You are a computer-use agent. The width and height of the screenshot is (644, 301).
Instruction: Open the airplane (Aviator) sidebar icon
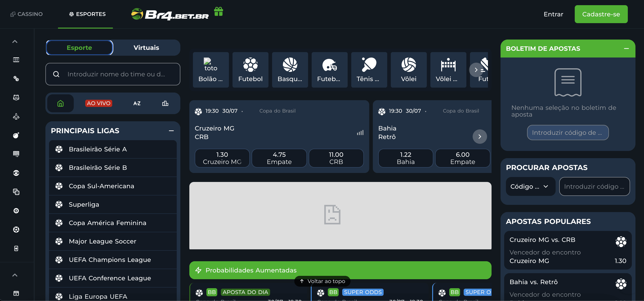(16, 116)
